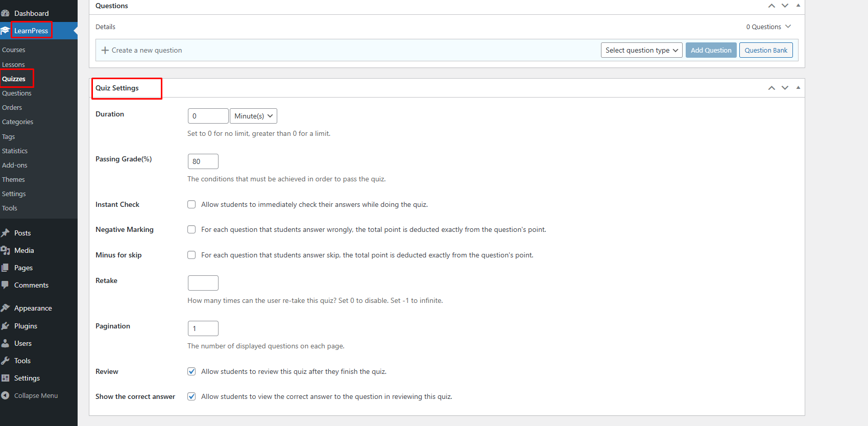The width and height of the screenshot is (868, 426).
Task: Click the Posts pushpin icon
Action: (x=6, y=233)
